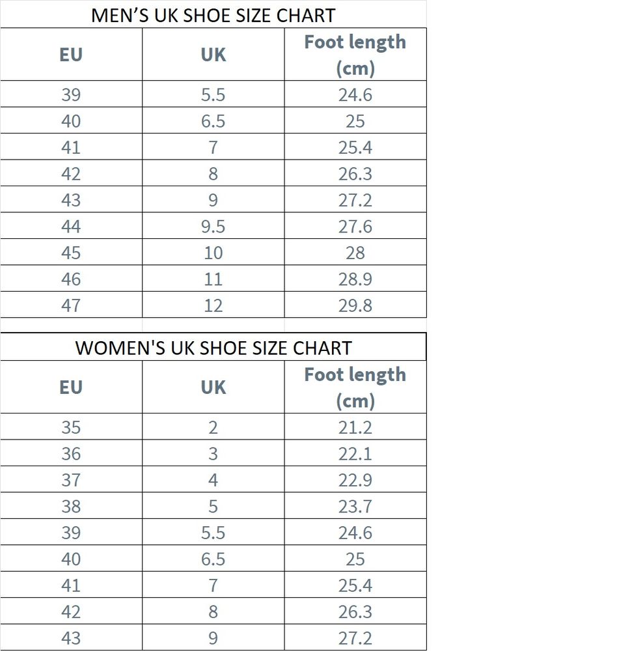Select the EU header in the men's chart

click(x=71, y=55)
